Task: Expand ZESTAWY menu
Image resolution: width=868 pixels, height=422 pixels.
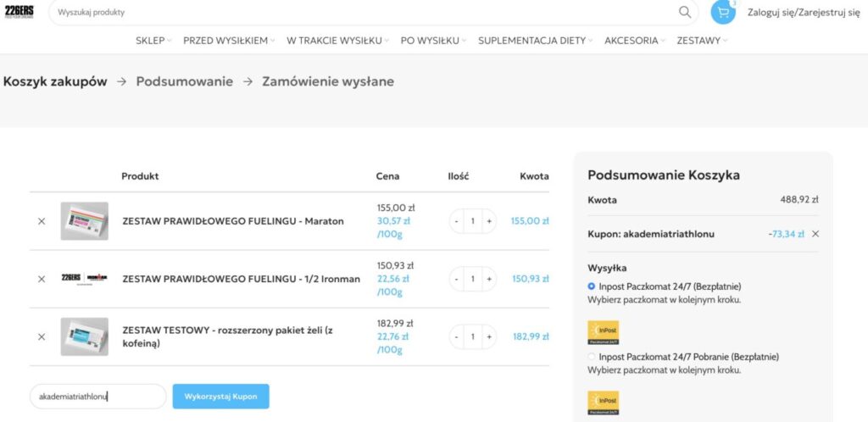Action: pos(702,41)
